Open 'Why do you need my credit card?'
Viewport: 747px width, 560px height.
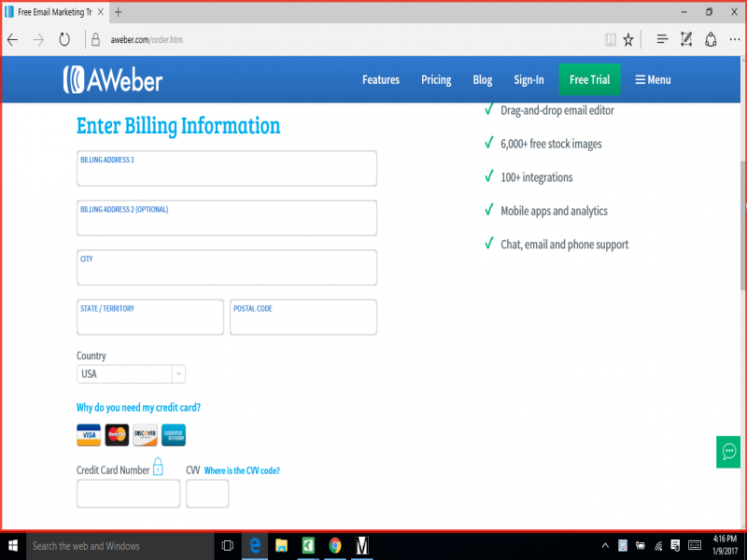tap(138, 408)
